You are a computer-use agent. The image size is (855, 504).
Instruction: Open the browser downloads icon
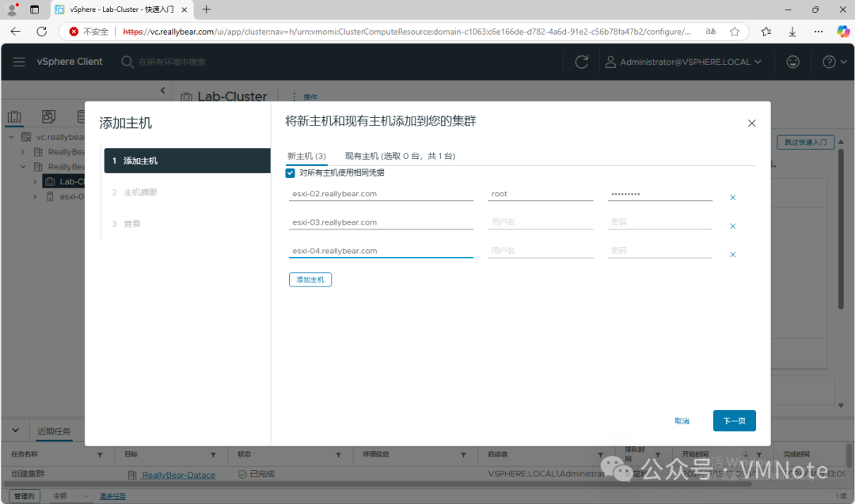[x=792, y=32]
